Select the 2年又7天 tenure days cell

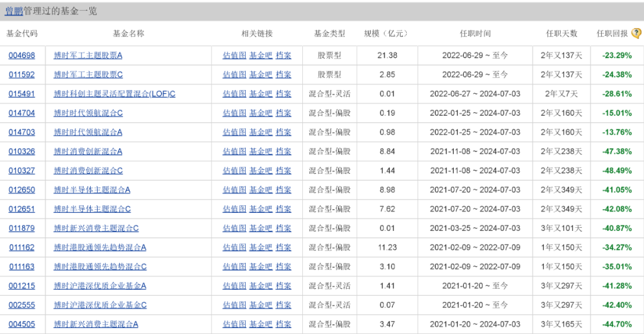pyautogui.click(x=562, y=94)
